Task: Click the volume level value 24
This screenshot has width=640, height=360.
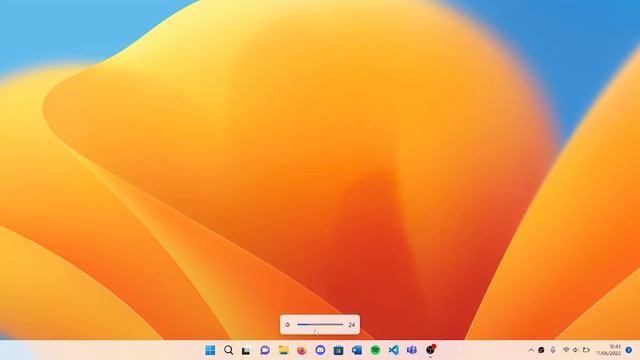Action: (351, 325)
